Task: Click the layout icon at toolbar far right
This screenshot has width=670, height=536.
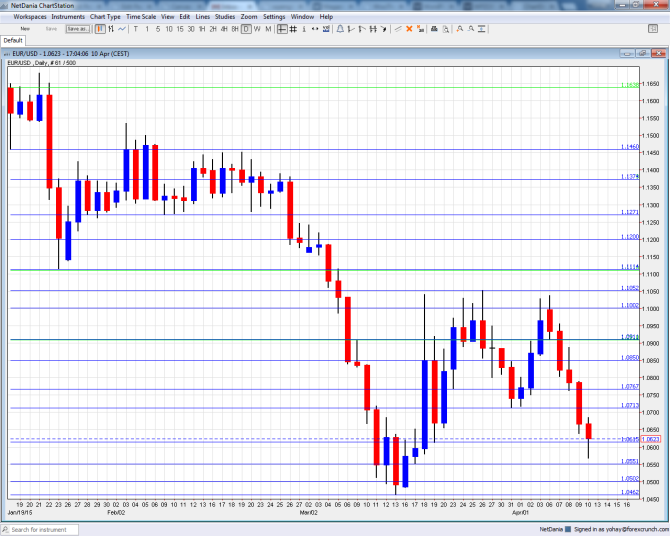Action: (653, 29)
